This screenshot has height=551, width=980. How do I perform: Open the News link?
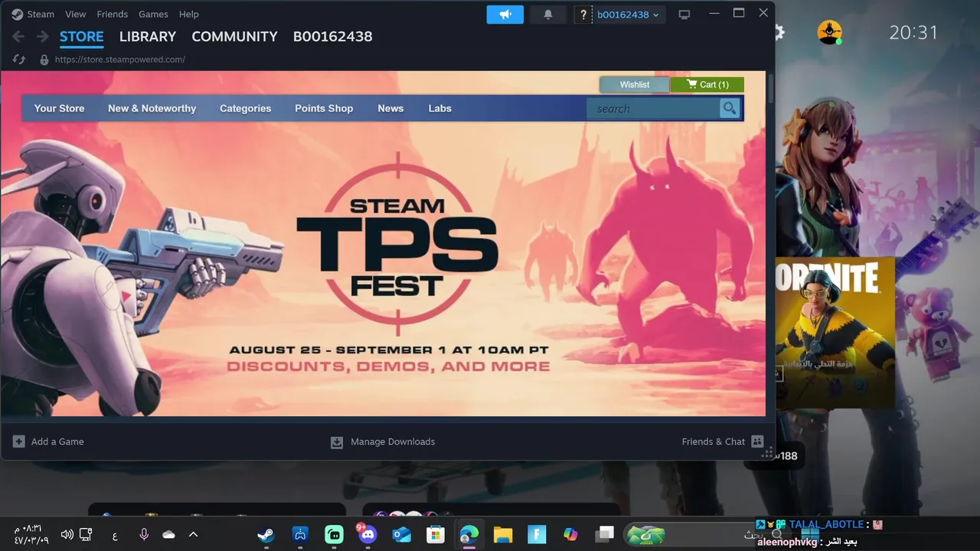click(390, 108)
